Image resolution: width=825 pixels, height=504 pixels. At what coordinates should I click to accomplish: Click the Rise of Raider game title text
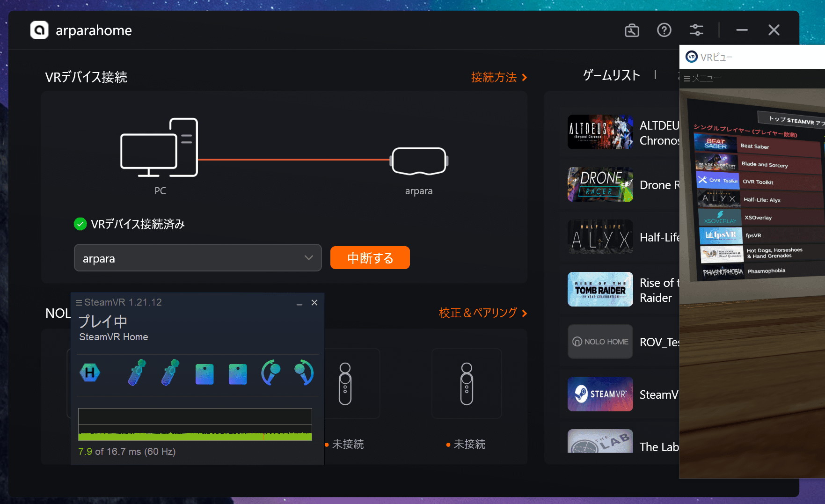(x=659, y=290)
